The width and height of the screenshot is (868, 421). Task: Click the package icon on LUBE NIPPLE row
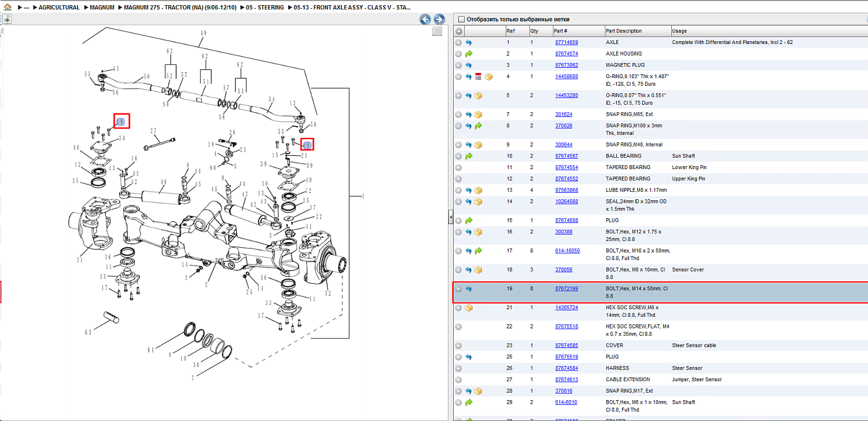click(479, 191)
